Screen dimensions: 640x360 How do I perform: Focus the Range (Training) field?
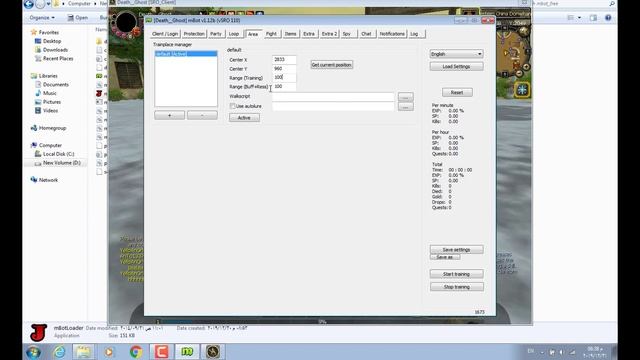[284, 78]
